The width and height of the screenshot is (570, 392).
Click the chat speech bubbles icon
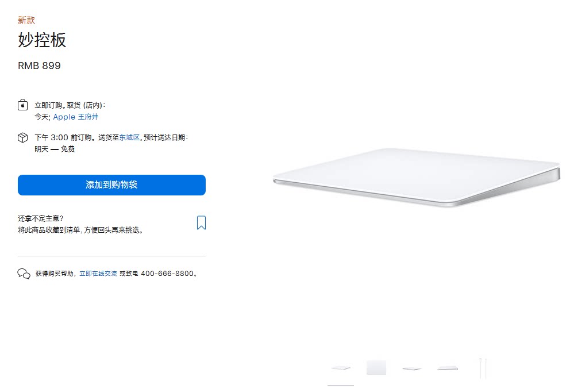(x=24, y=274)
